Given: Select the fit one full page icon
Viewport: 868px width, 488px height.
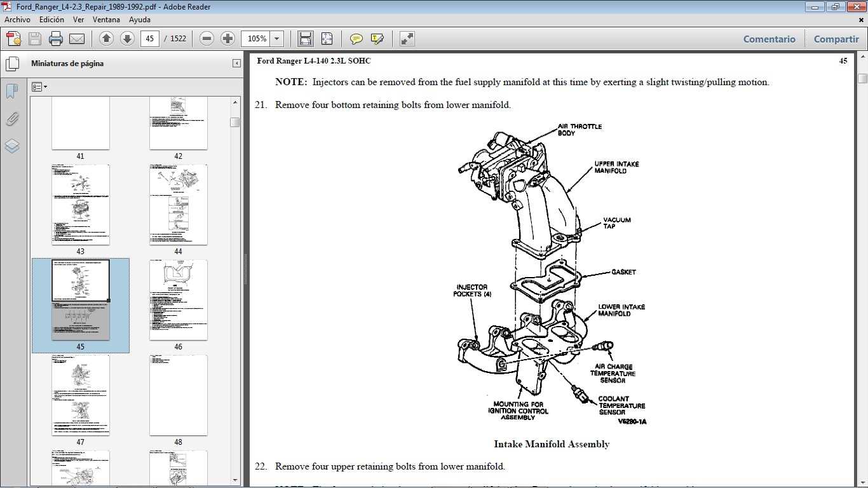Looking at the screenshot, I should [327, 39].
